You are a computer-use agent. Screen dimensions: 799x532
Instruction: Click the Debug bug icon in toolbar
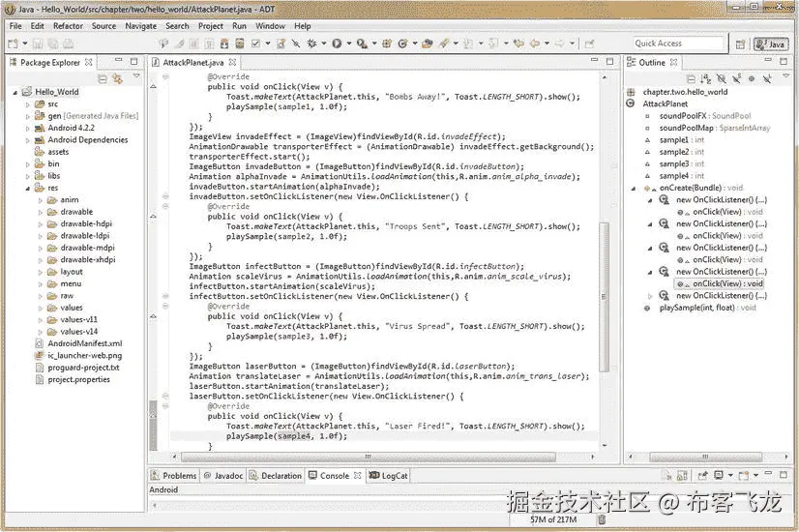(311, 44)
